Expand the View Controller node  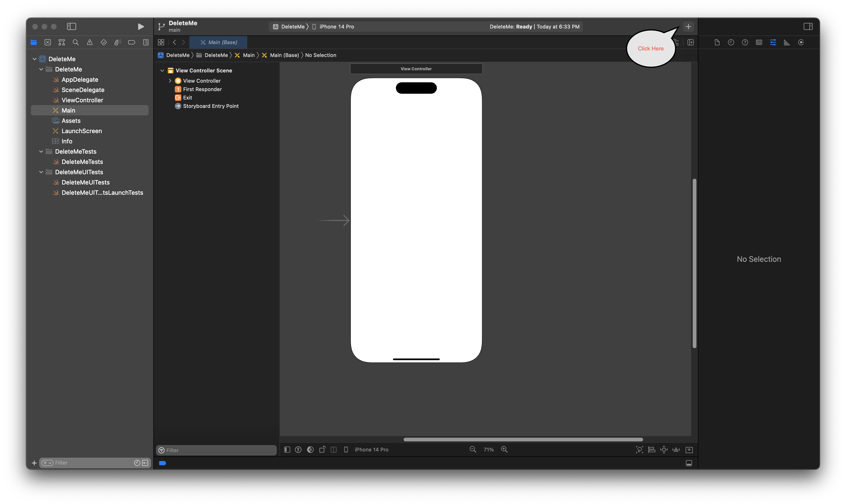[171, 80]
